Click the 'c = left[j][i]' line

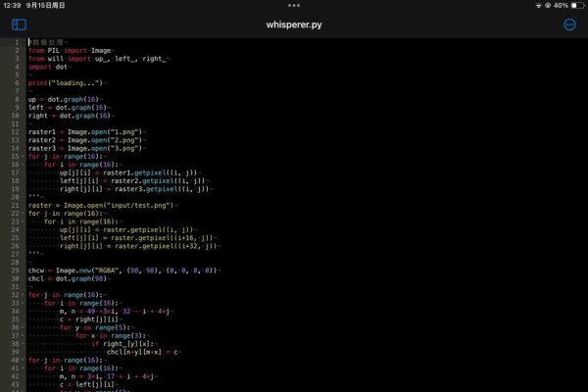(89, 385)
